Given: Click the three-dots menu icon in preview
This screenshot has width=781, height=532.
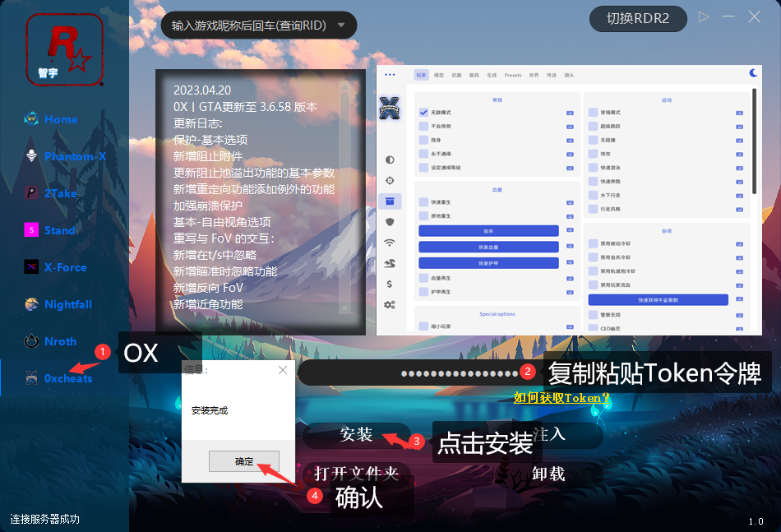Looking at the screenshot, I should pos(390,75).
